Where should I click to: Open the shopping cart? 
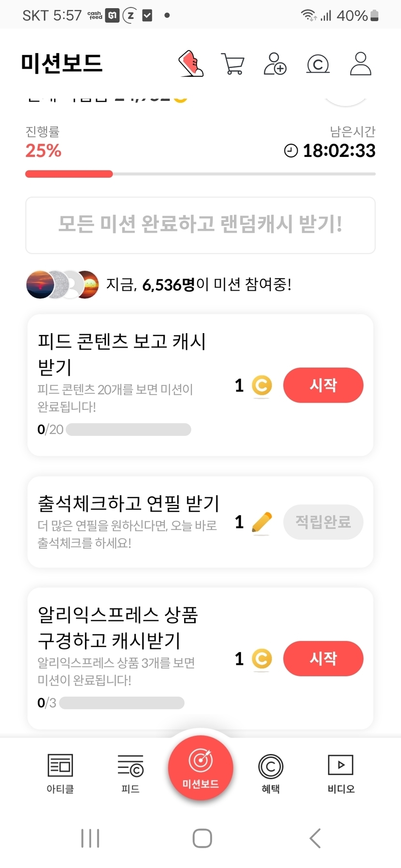click(x=232, y=64)
